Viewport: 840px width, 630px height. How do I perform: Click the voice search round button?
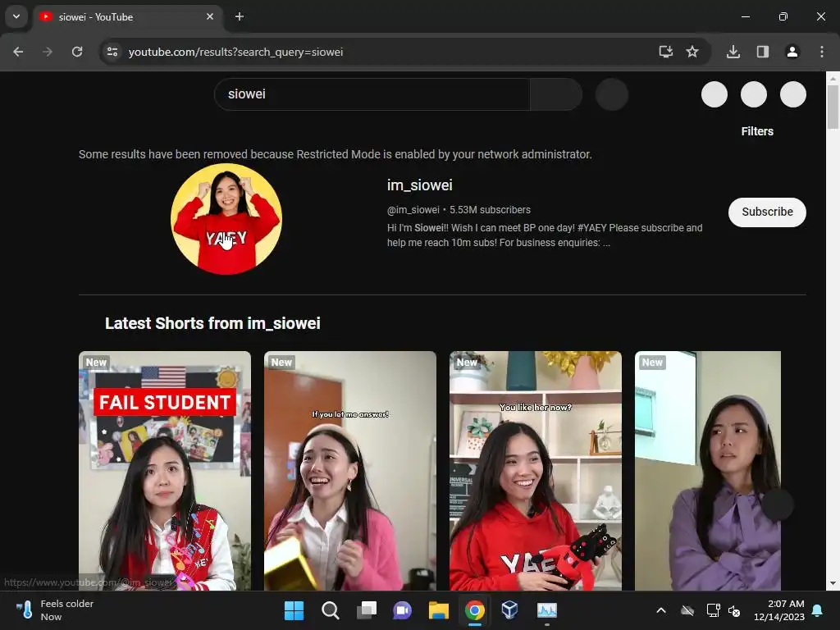[x=612, y=94]
